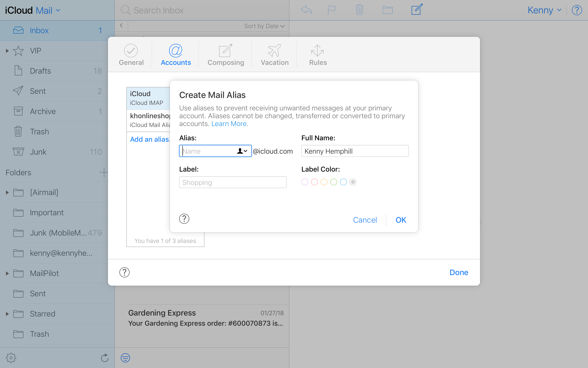
Task: Switch to the Composing preferences tab
Action: [226, 55]
